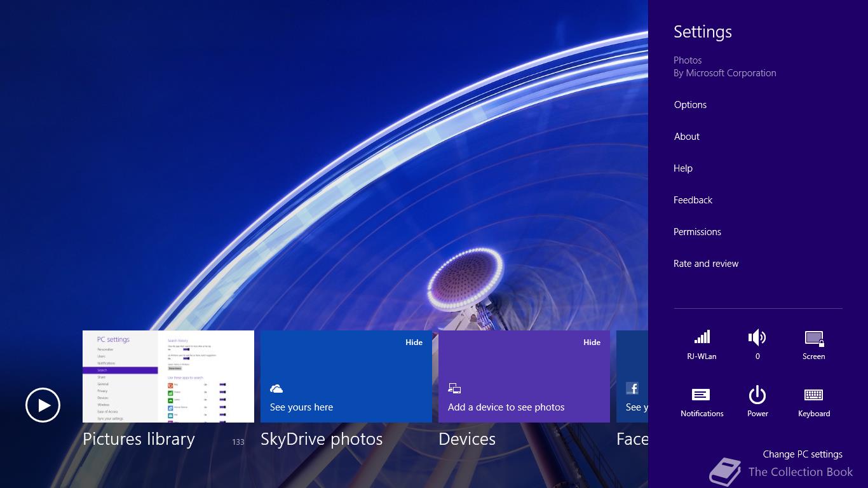Start the slideshow play button
The width and height of the screenshot is (868, 488).
(43, 405)
